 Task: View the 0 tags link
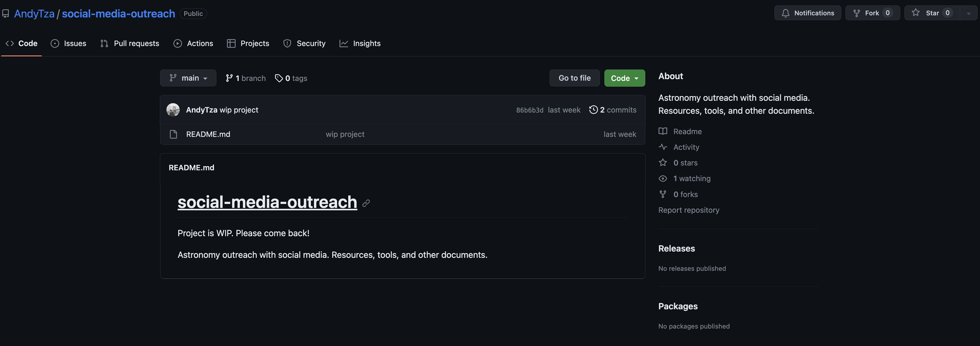[291, 78]
